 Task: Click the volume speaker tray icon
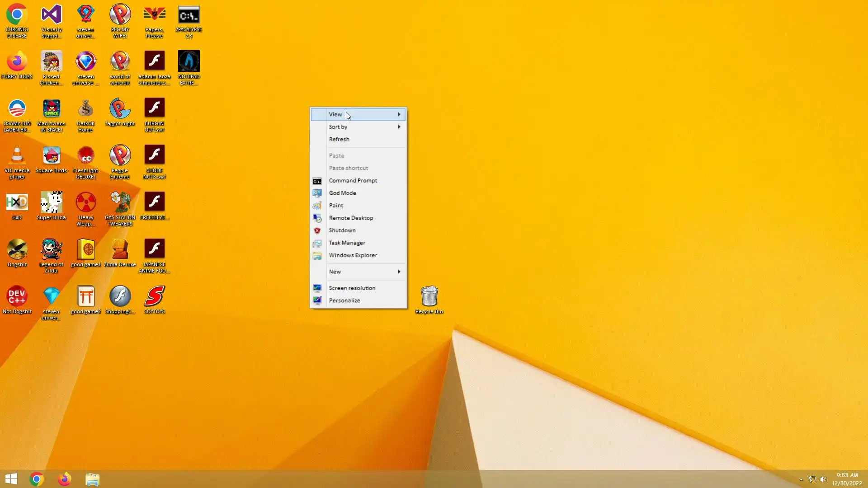pyautogui.click(x=823, y=479)
